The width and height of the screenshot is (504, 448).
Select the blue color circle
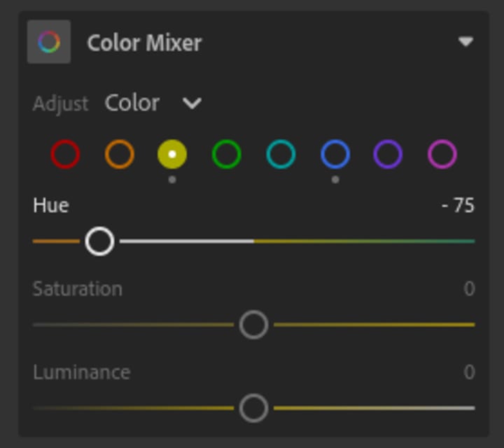coord(335,155)
